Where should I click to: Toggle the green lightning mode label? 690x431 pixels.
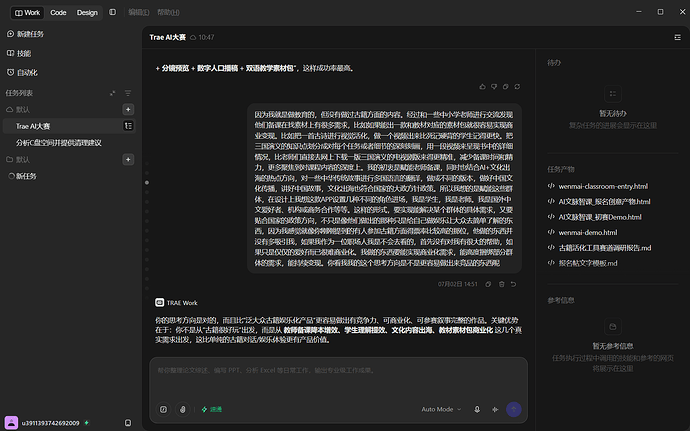(212, 409)
